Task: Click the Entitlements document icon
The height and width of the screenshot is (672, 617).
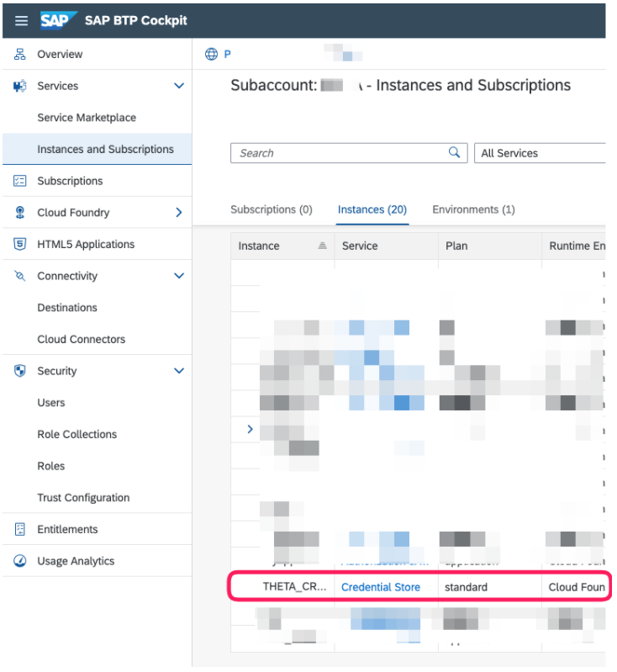Action: pyautogui.click(x=19, y=529)
